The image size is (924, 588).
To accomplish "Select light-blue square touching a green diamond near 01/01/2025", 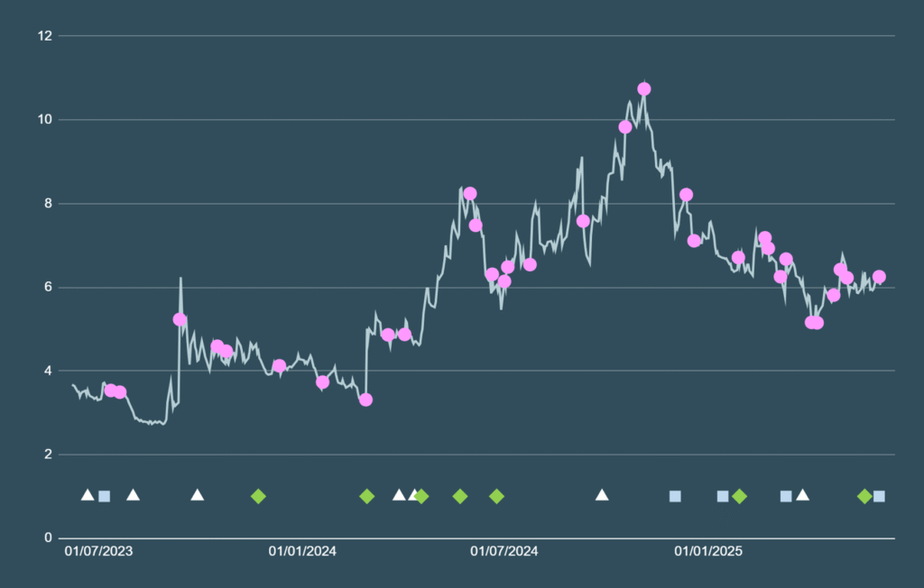I will (x=723, y=497).
